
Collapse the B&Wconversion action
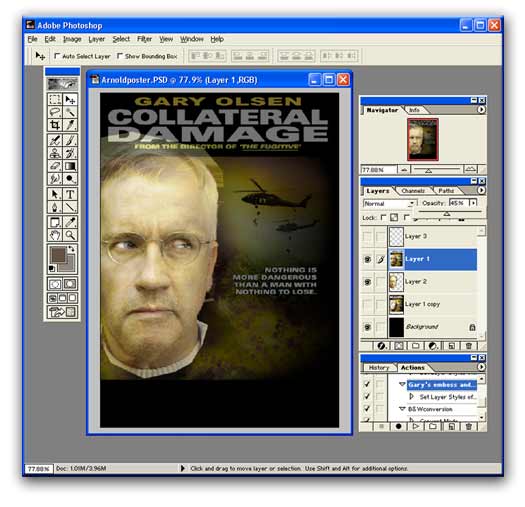[402, 409]
